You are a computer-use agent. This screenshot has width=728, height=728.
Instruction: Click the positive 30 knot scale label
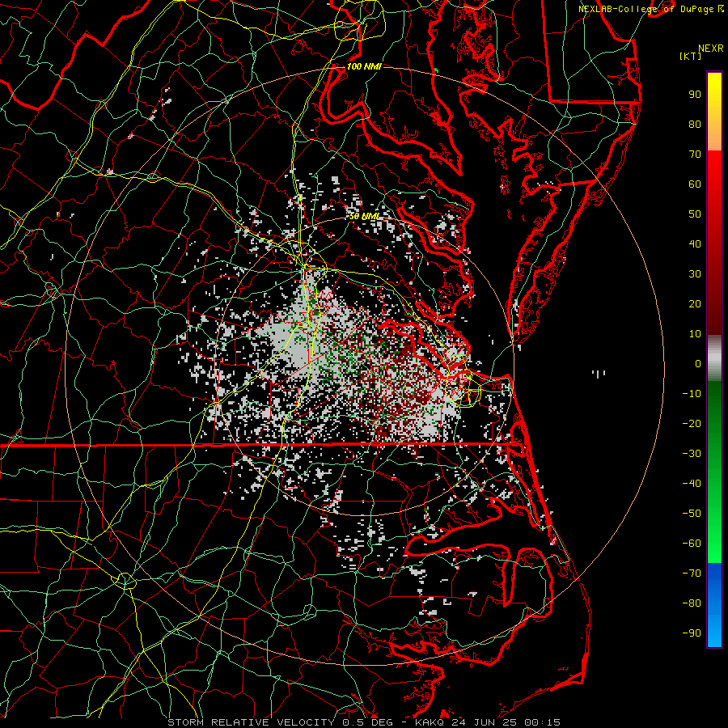pyautogui.click(x=695, y=274)
